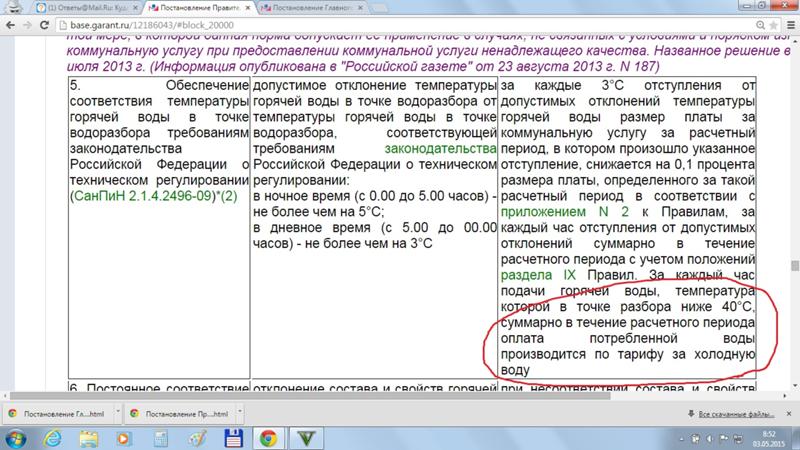Open the раздела IX link
Viewport: 800px width, 450px height.
click(538, 275)
